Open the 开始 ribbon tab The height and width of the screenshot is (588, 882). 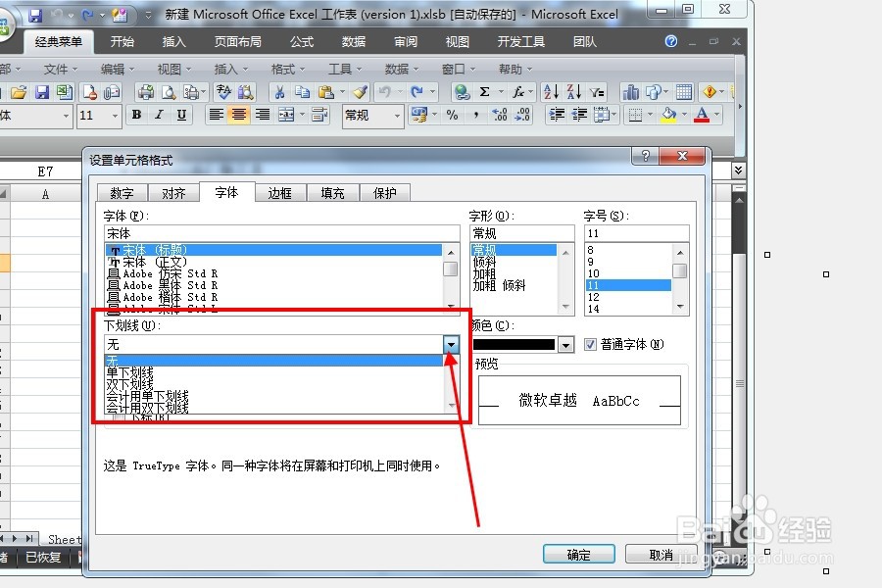(x=122, y=41)
